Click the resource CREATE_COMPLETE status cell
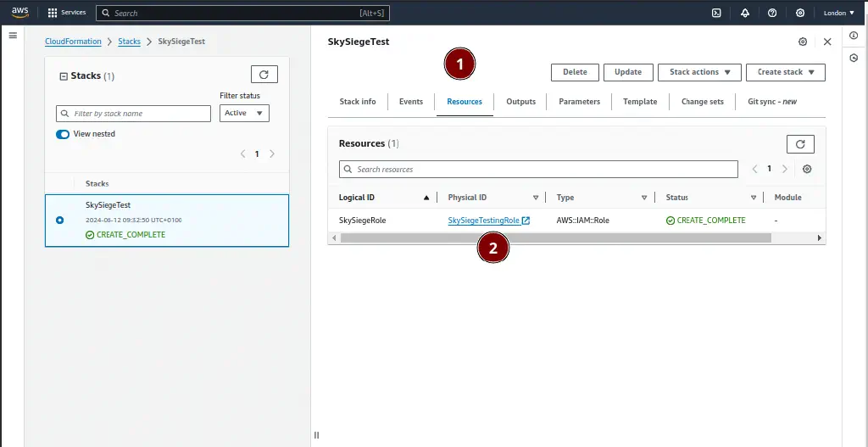The image size is (868, 447). [x=706, y=221]
